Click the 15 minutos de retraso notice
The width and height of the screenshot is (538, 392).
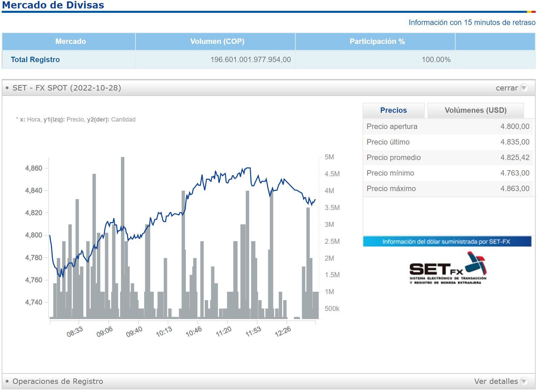coord(472,23)
